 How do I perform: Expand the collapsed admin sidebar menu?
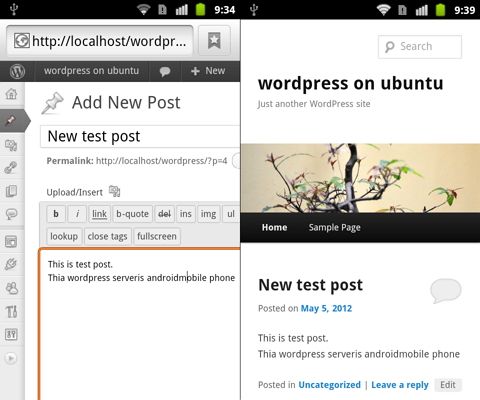11,358
